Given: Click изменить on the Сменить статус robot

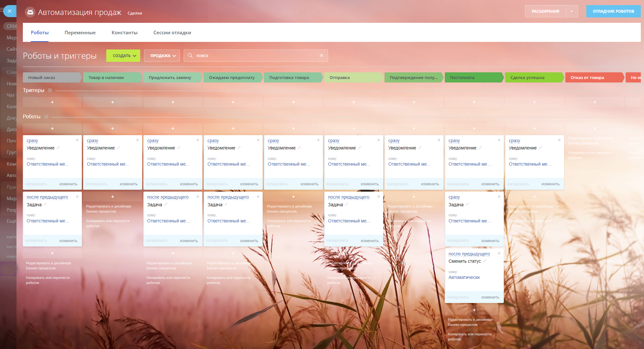Looking at the screenshot, I should pyautogui.click(x=490, y=297).
